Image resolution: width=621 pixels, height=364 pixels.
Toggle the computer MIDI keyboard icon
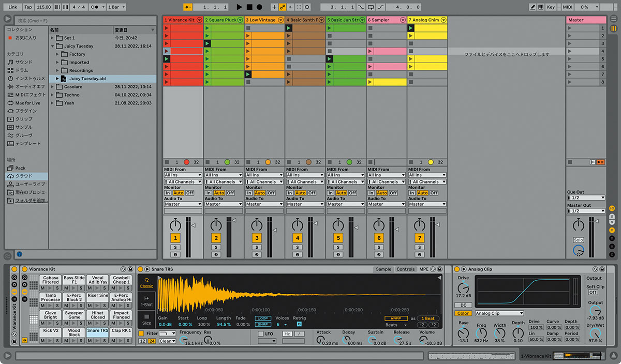[541, 7]
